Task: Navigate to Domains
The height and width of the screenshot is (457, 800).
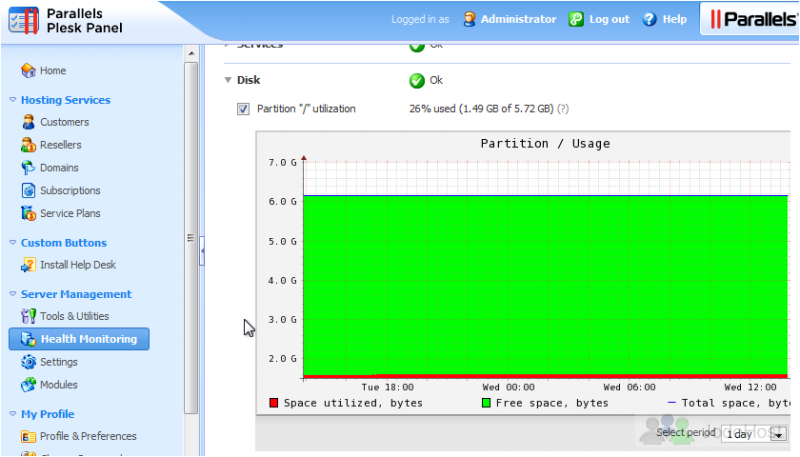Action: click(x=59, y=167)
